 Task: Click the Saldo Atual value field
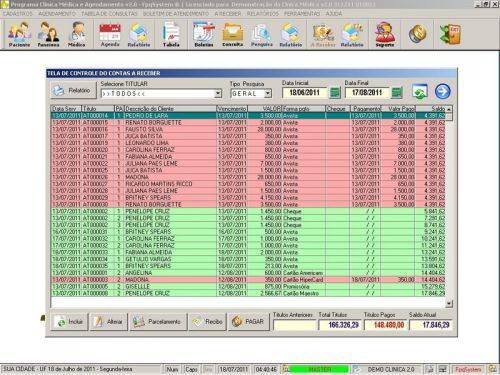[431, 325]
